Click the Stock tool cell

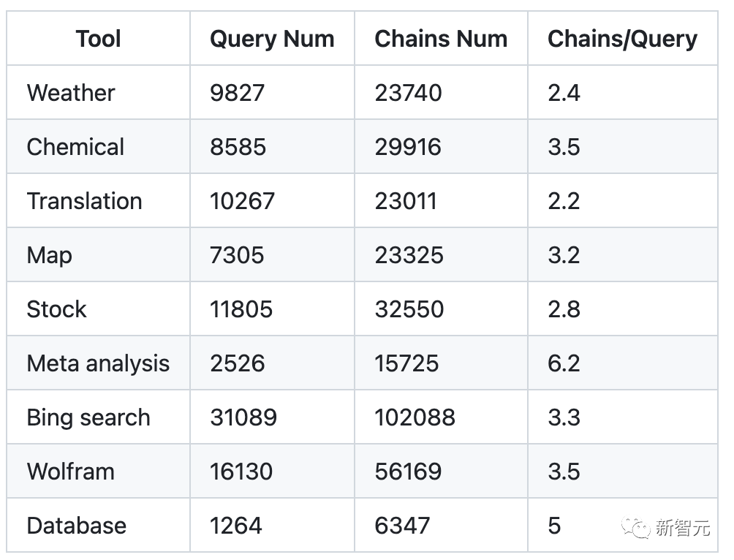56,309
